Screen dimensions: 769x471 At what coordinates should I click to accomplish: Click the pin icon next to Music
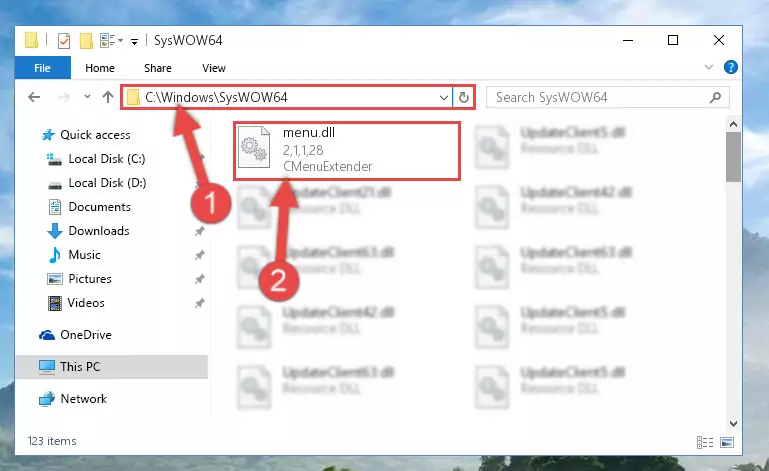click(x=199, y=255)
